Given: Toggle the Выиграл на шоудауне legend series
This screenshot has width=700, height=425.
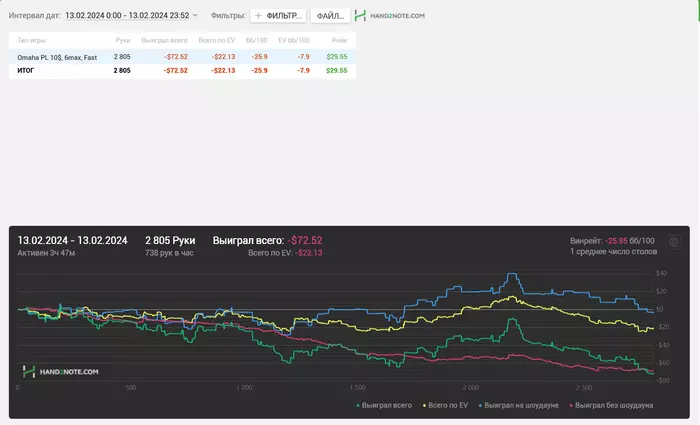Looking at the screenshot, I should point(518,405).
